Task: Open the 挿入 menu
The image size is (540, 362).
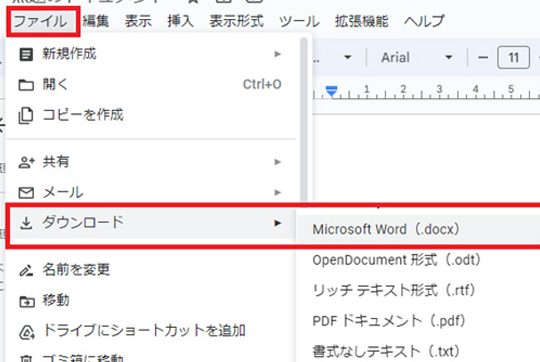Action: point(180,21)
